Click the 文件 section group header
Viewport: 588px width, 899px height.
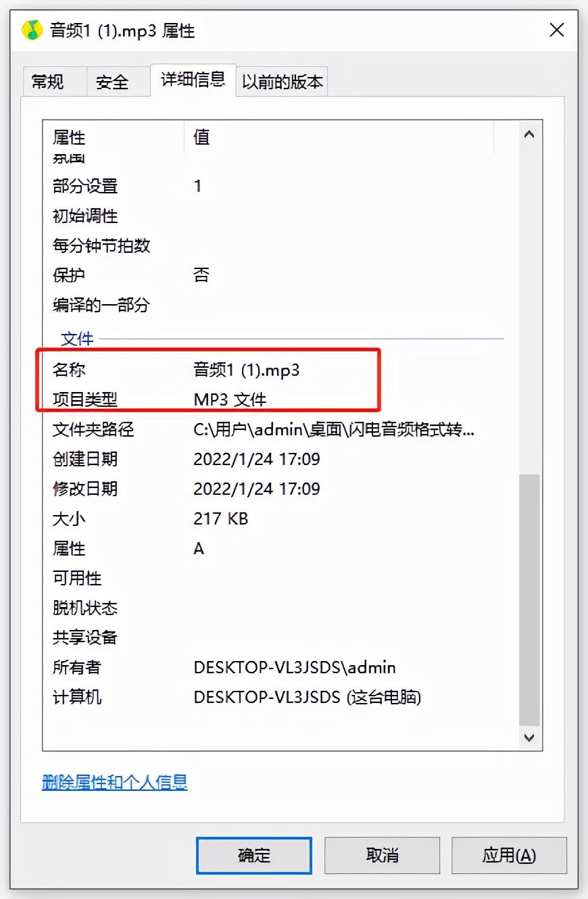pos(77,338)
